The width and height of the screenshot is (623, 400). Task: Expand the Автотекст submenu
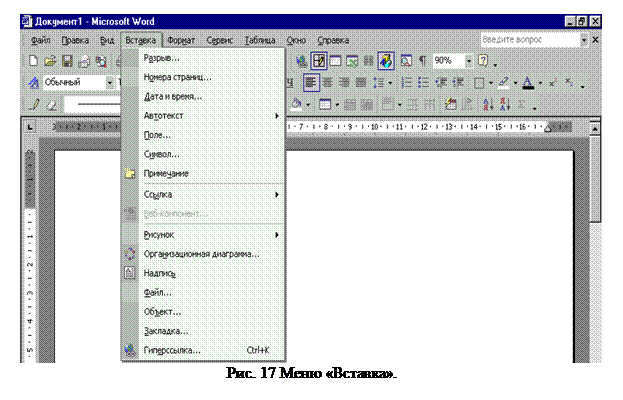[x=211, y=116]
